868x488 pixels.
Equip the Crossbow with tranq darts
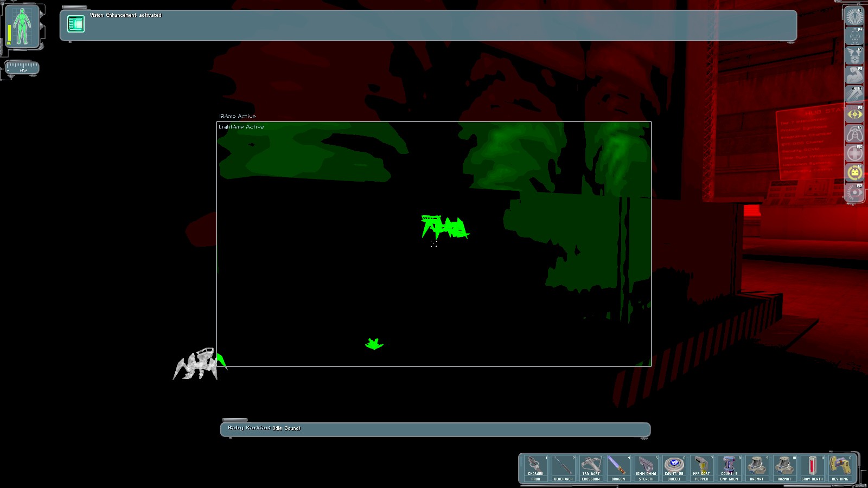click(x=591, y=468)
